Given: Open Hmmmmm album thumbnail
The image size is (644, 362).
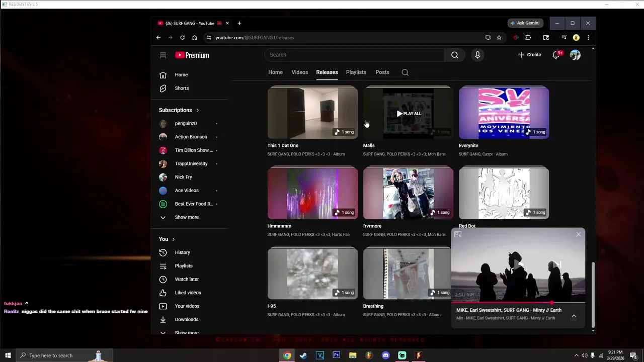Looking at the screenshot, I should (x=313, y=193).
